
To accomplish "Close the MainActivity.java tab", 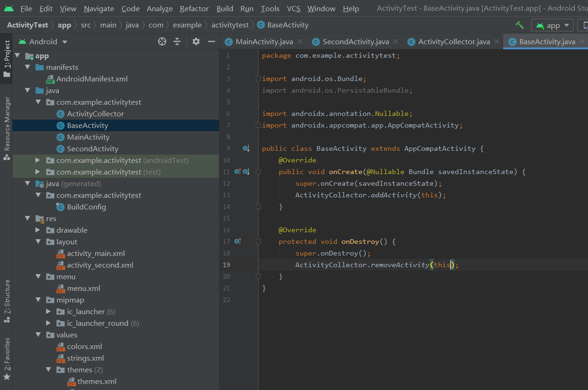I will [x=300, y=41].
